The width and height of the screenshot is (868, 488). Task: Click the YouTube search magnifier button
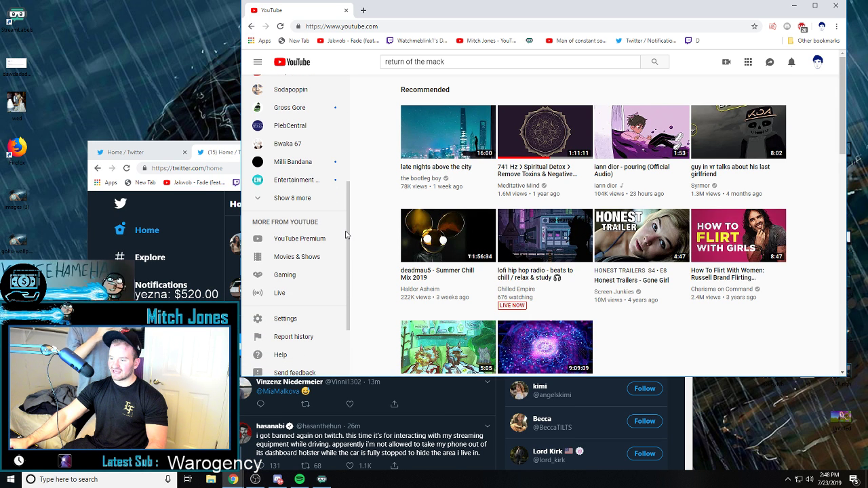(x=654, y=62)
